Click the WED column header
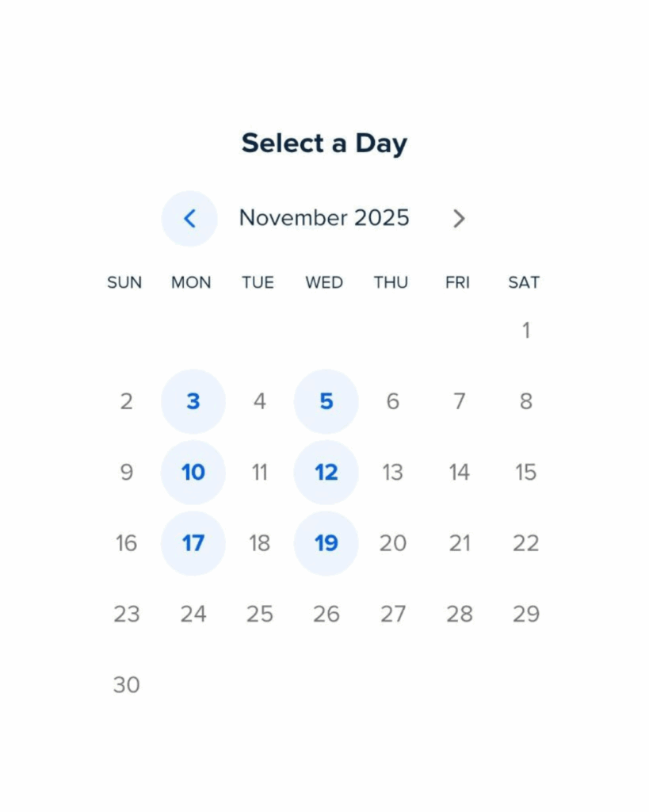Image resolution: width=649 pixels, height=812 pixels. 324,282
